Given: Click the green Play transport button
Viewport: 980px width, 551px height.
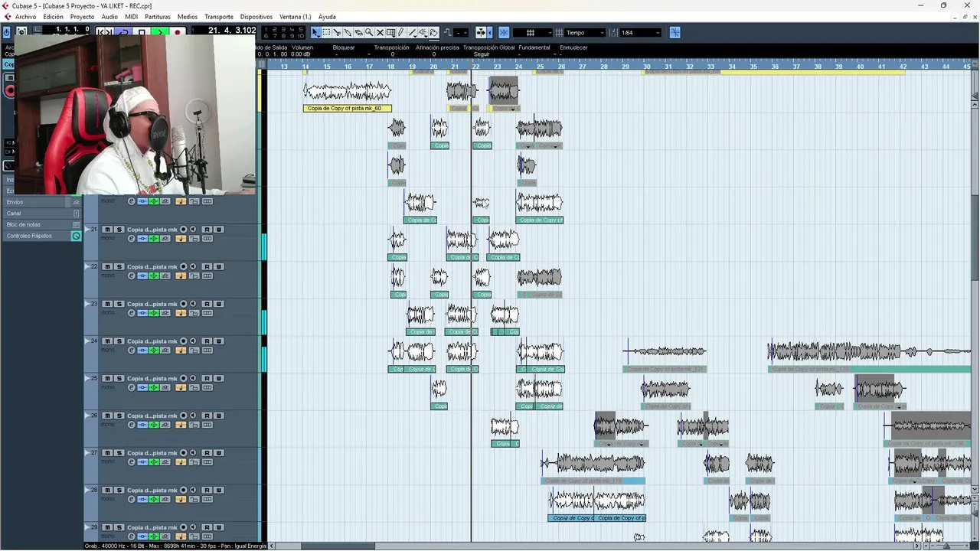Looking at the screenshot, I should point(159,32).
